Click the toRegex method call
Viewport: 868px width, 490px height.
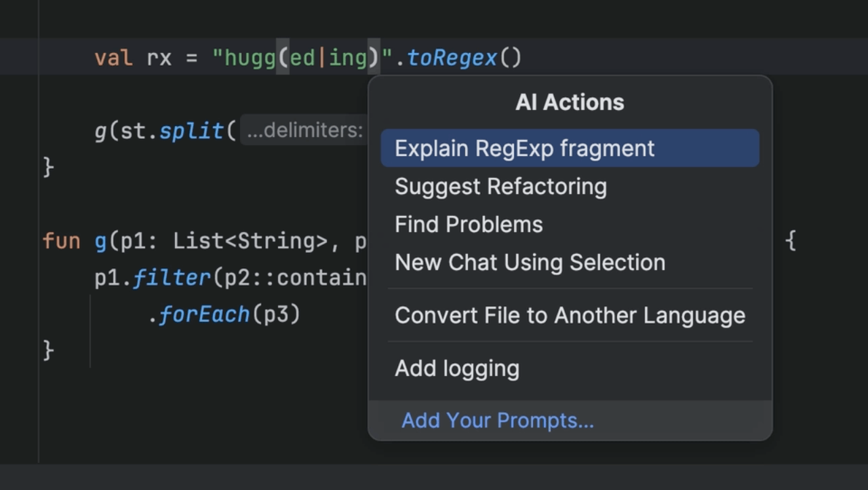pos(452,58)
